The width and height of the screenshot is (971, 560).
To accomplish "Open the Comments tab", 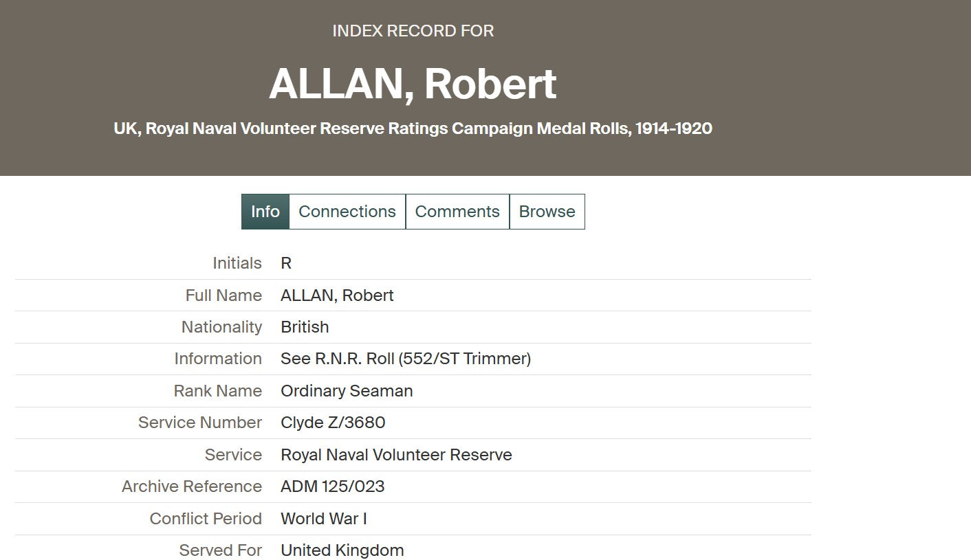I will click(x=457, y=212).
